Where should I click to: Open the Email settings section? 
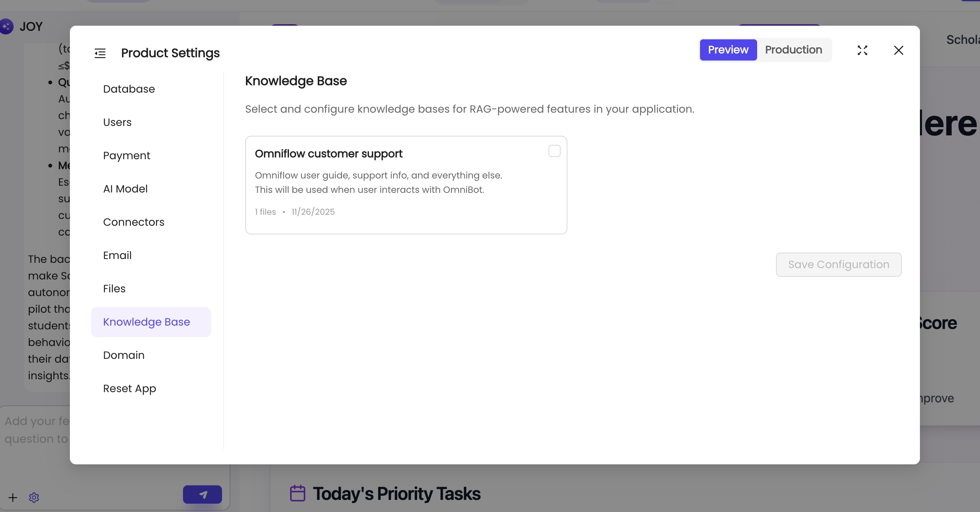tap(117, 255)
